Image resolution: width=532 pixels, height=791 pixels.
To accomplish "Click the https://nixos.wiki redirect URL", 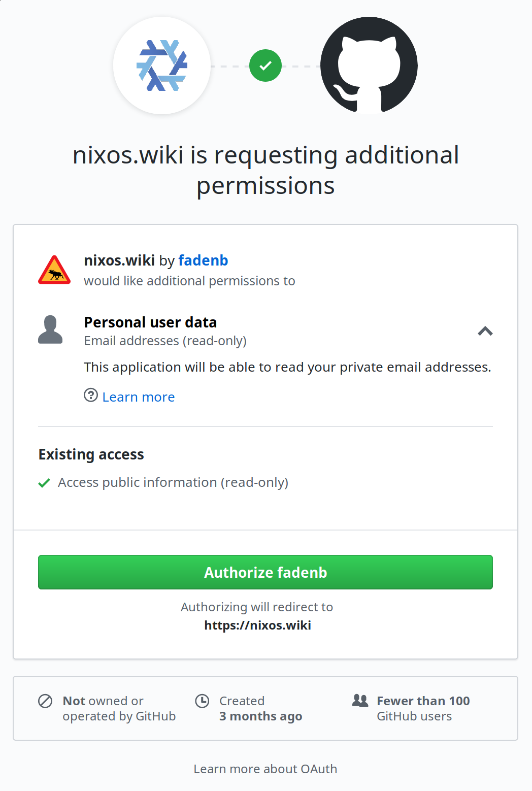I will pos(257,625).
